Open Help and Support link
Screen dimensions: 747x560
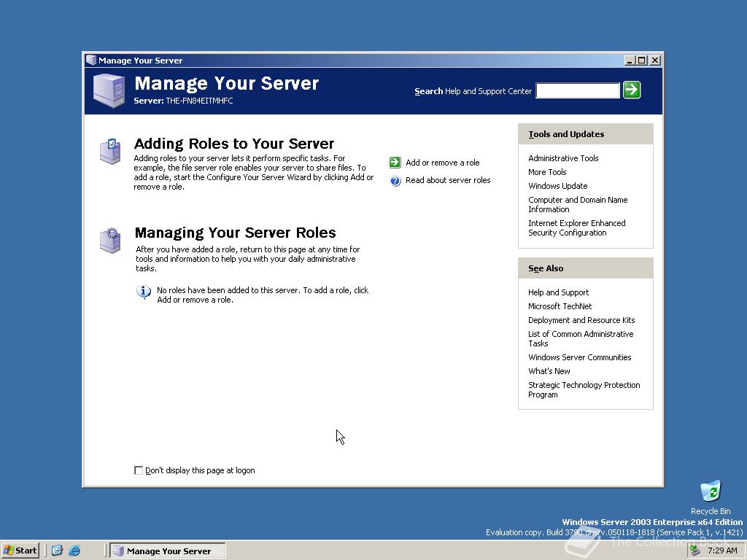[x=558, y=292]
